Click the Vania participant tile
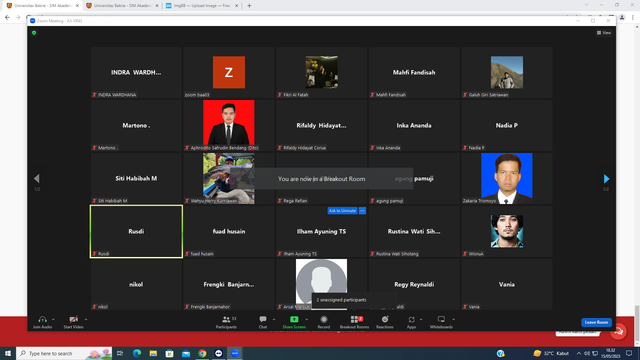Viewport: 640px width, 360px height. tap(507, 284)
